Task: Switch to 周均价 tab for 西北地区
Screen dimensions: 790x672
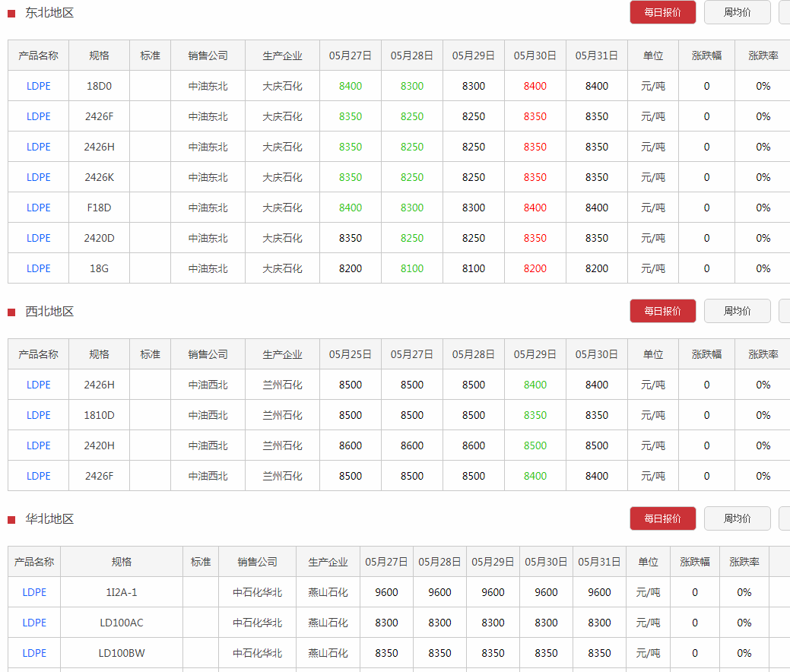Action: (737, 311)
